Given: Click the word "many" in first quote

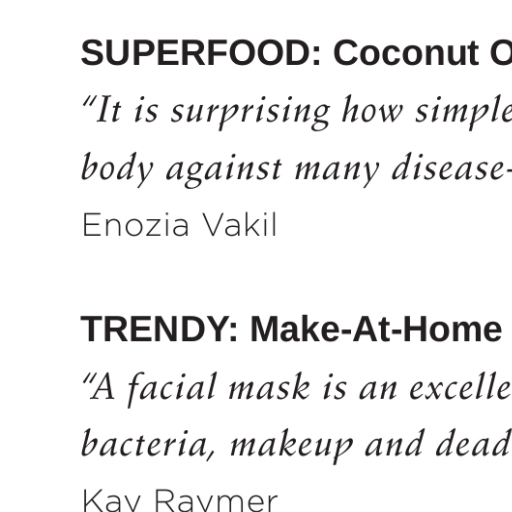Looking at the screenshot, I should tap(337, 172).
